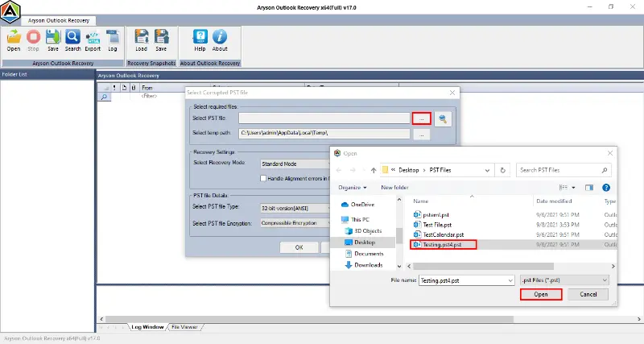The image size is (644, 344).
Task: Click the Name column header
Action: [x=420, y=201]
